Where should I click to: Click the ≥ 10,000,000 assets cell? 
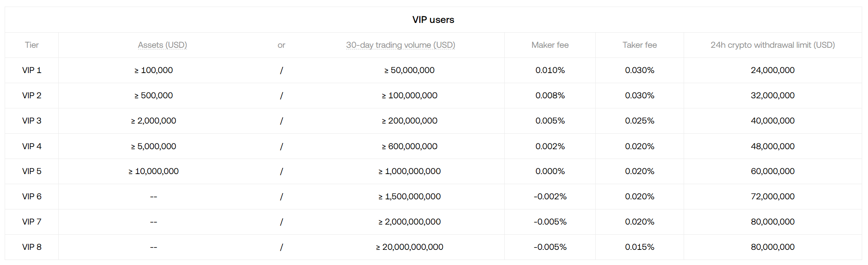pos(154,171)
